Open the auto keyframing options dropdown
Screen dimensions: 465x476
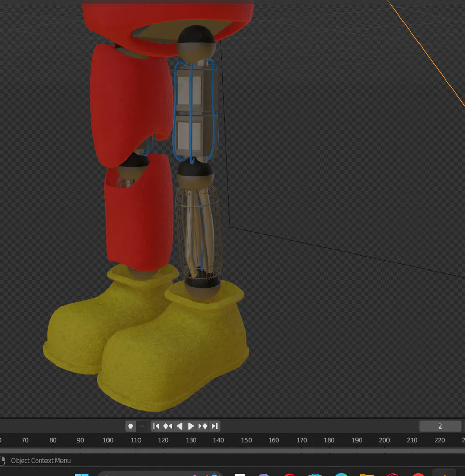(x=142, y=426)
